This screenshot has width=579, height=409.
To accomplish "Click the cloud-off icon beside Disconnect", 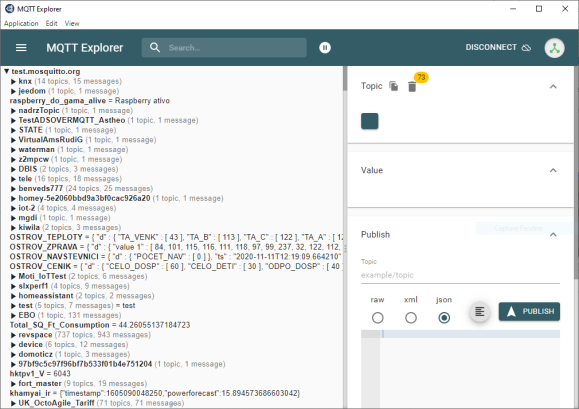I will click(x=526, y=48).
